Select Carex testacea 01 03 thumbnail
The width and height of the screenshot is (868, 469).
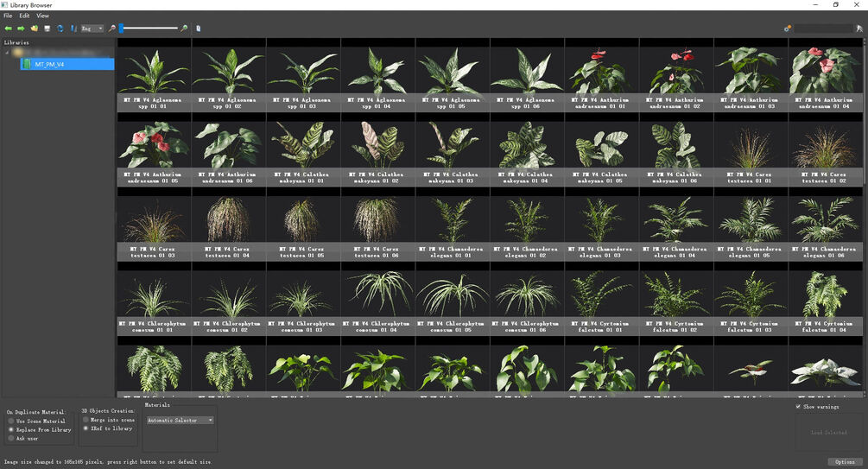154,225
